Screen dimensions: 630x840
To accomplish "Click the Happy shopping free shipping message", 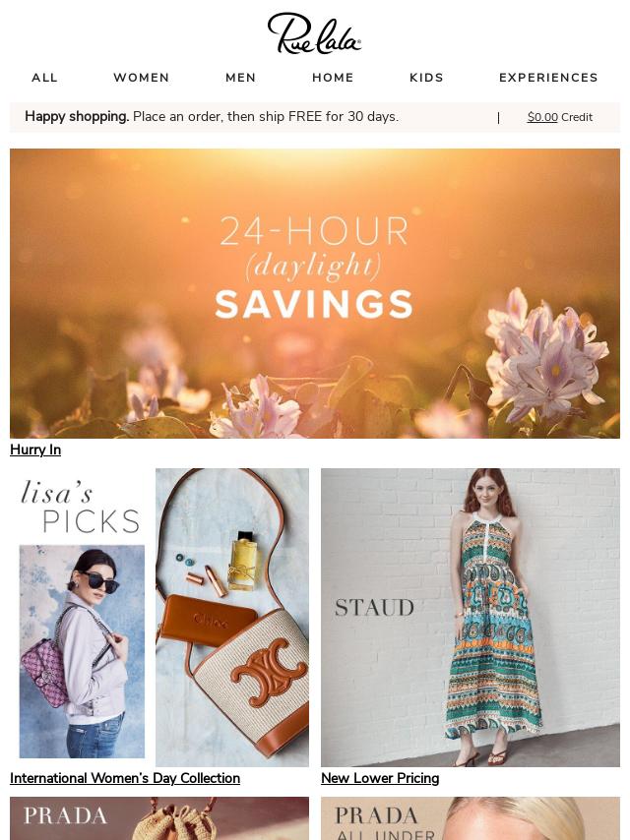I will pyautogui.click(x=212, y=117).
